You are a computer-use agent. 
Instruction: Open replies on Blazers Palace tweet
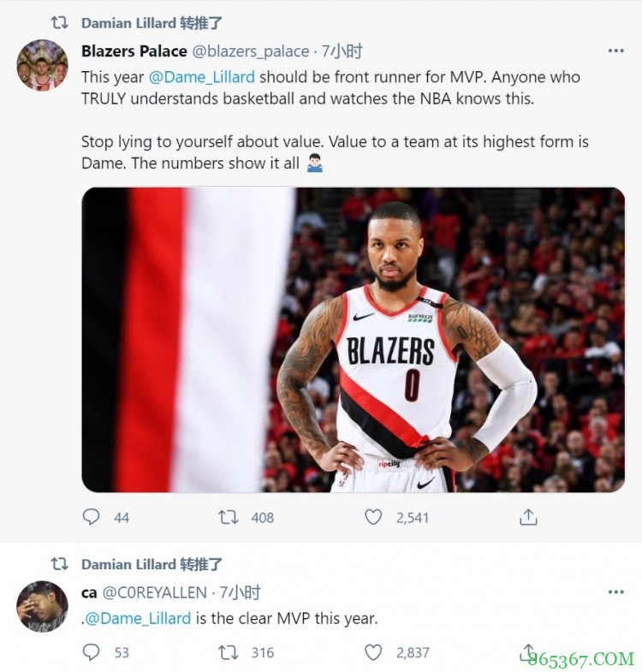pyautogui.click(x=91, y=517)
